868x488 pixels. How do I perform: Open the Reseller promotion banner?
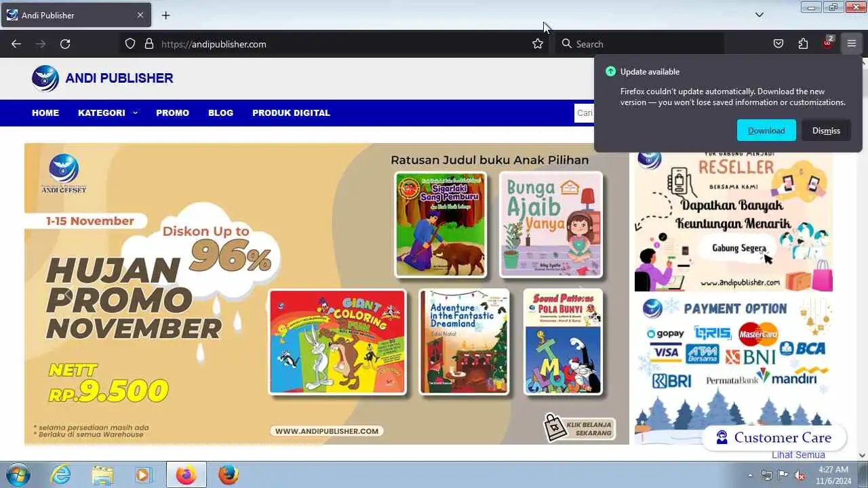(734, 221)
